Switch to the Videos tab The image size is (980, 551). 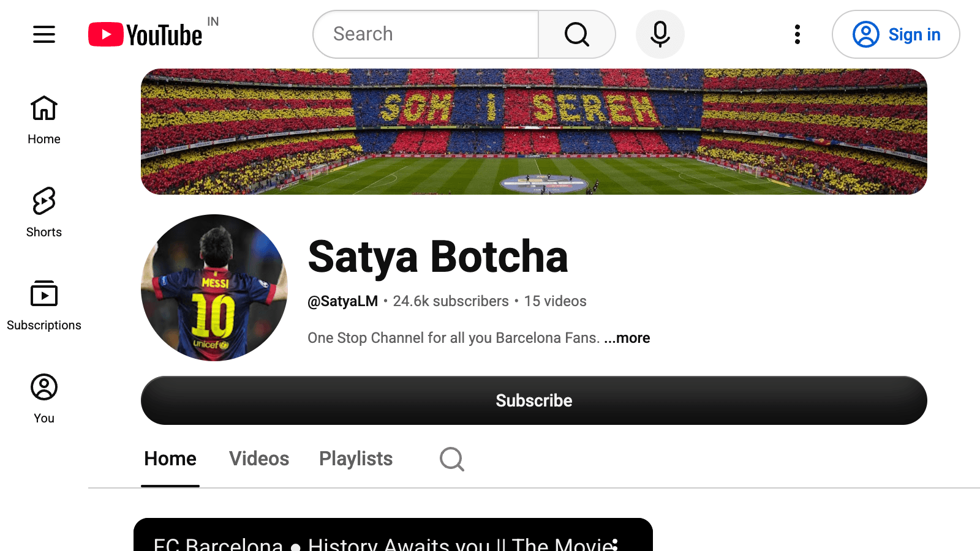click(x=259, y=459)
